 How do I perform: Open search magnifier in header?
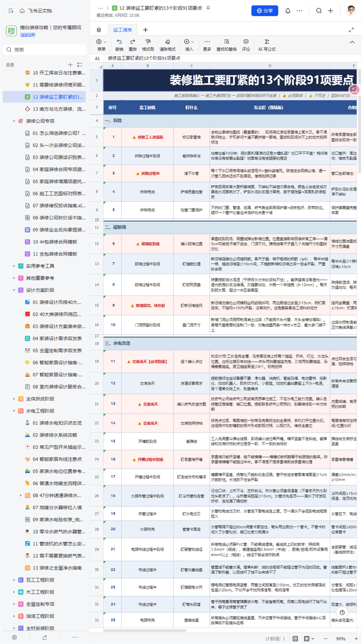click(x=319, y=11)
